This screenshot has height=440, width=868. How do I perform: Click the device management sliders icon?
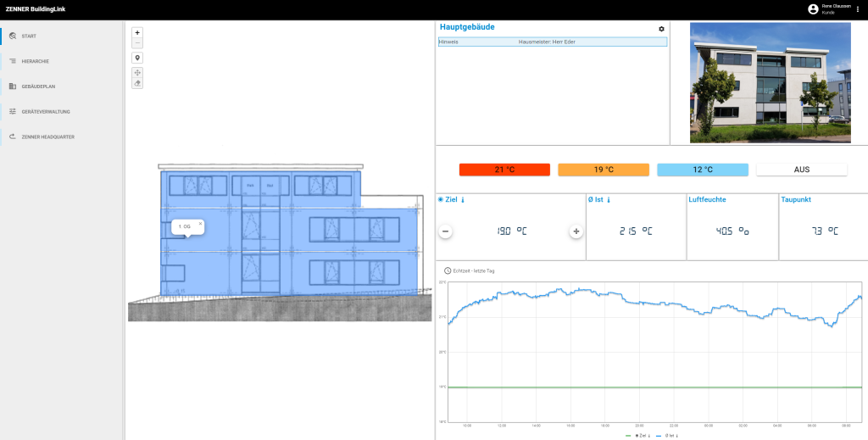pos(13,112)
